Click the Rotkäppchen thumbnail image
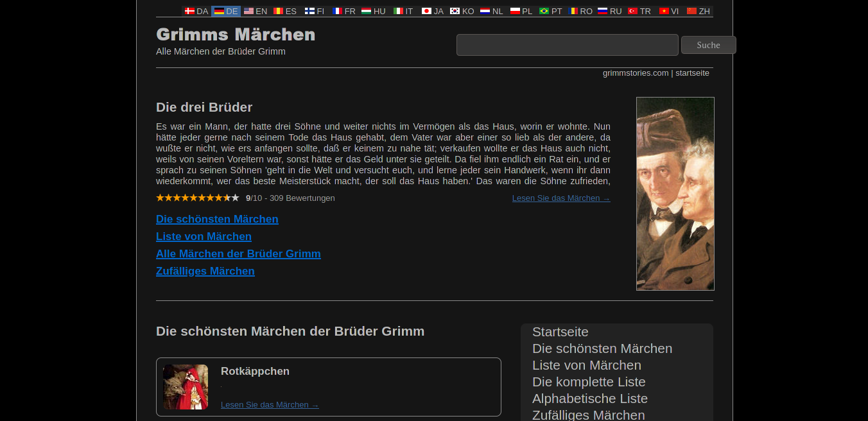This screenshot has height=421, width=868. pyautogui.click(x=186, y=387)
